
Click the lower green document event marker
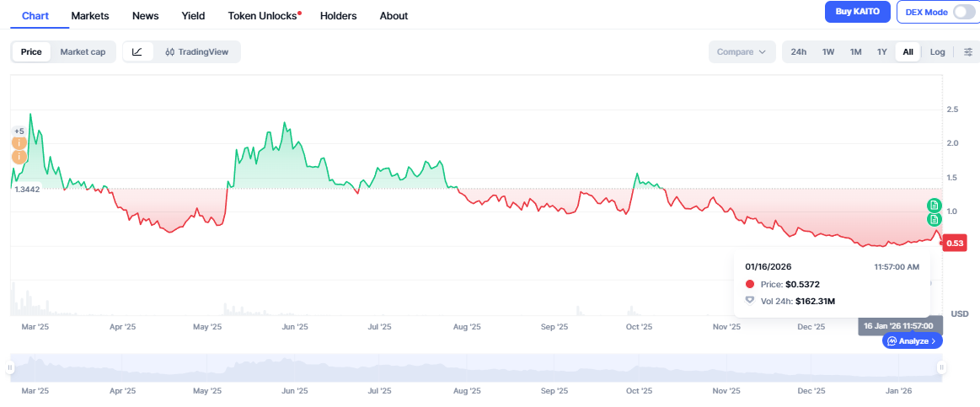[934, 220]
